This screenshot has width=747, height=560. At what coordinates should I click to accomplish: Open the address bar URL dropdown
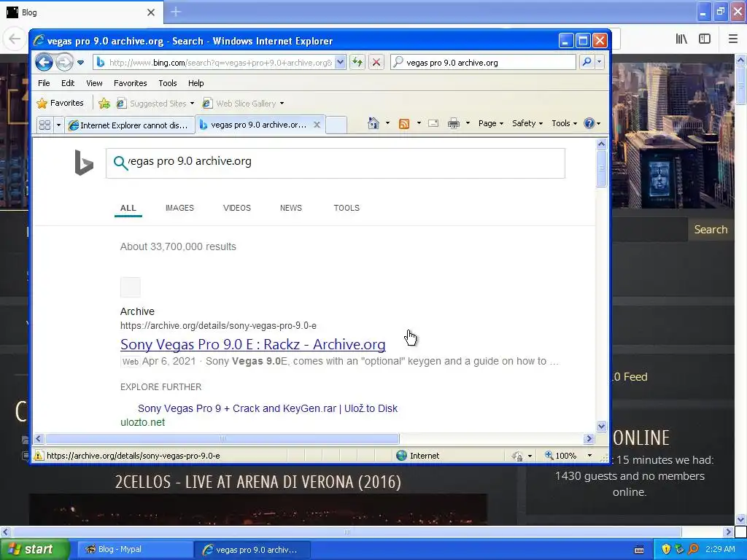[340, 63]
